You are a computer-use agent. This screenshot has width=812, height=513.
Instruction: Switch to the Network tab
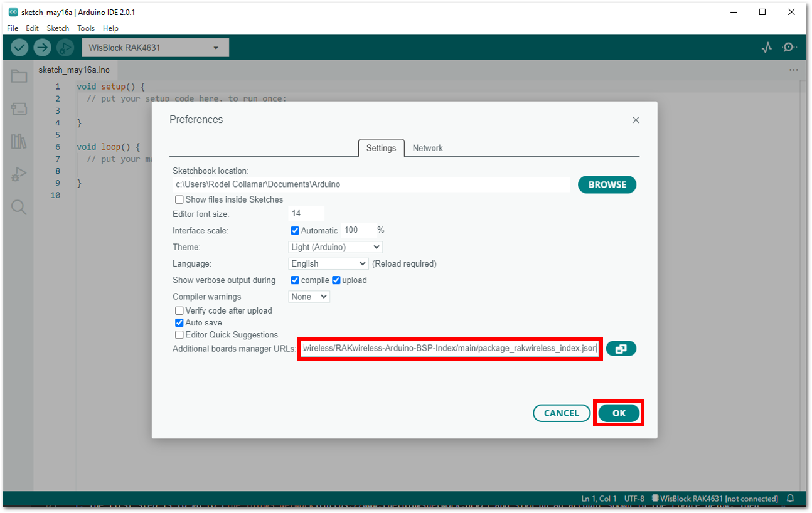point(428,148)
